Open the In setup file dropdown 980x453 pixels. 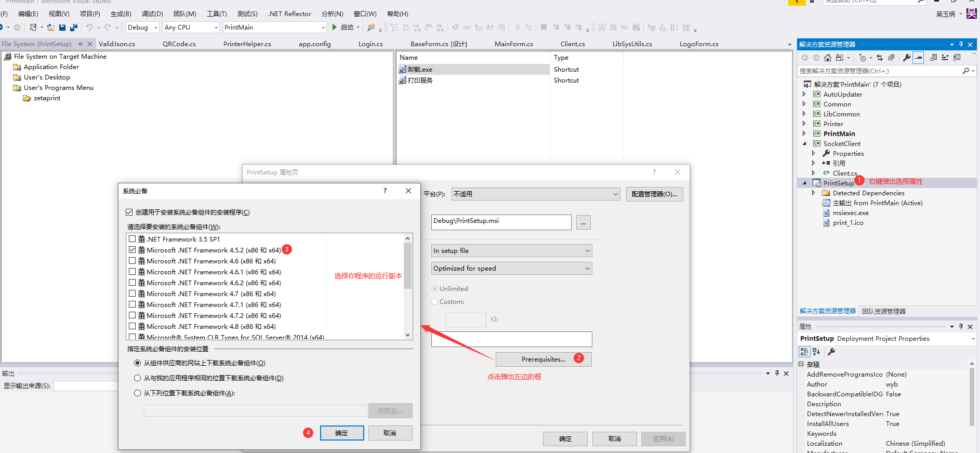point(512,251)
